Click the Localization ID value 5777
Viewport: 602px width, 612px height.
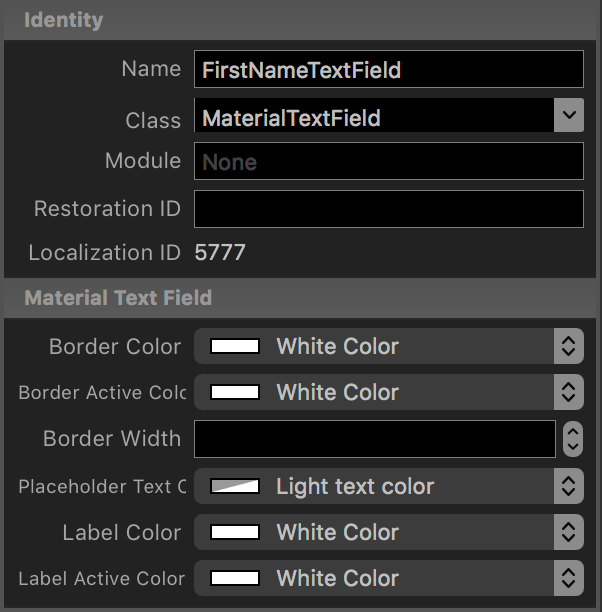pos(219,253)
